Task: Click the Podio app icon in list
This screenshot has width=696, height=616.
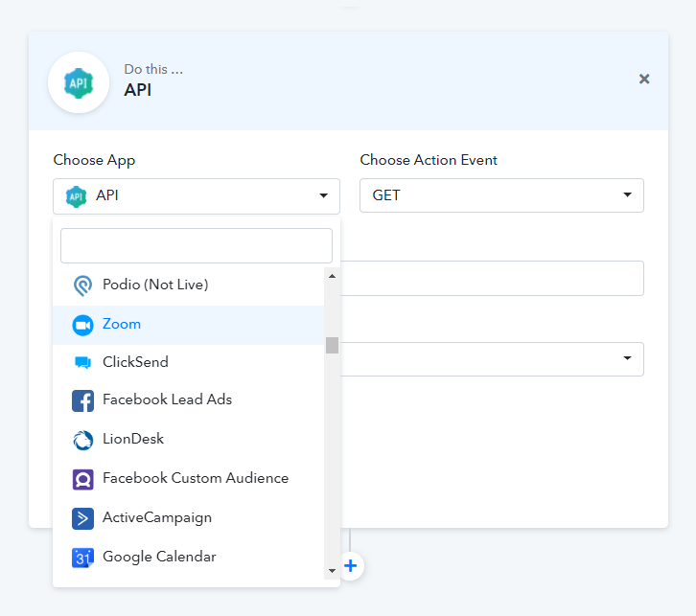Action: tap(82, 285)
